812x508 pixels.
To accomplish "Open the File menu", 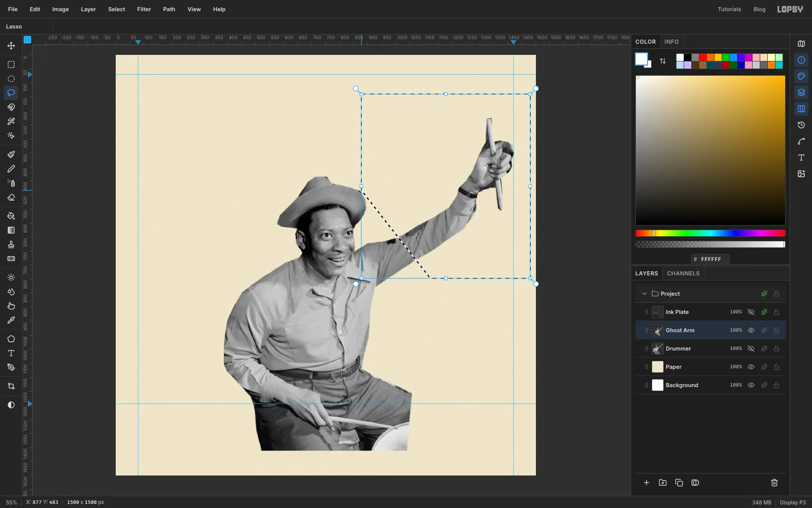I will point(13,9).
